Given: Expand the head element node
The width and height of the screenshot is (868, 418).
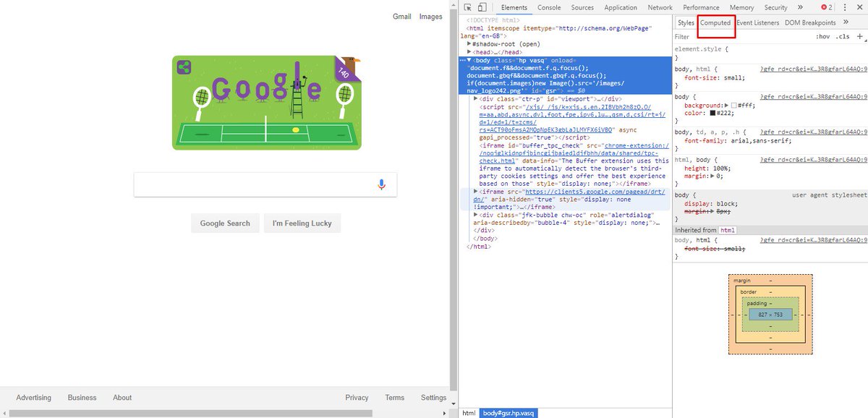Looking at the screenshot, I should click(x=469, y=52).
